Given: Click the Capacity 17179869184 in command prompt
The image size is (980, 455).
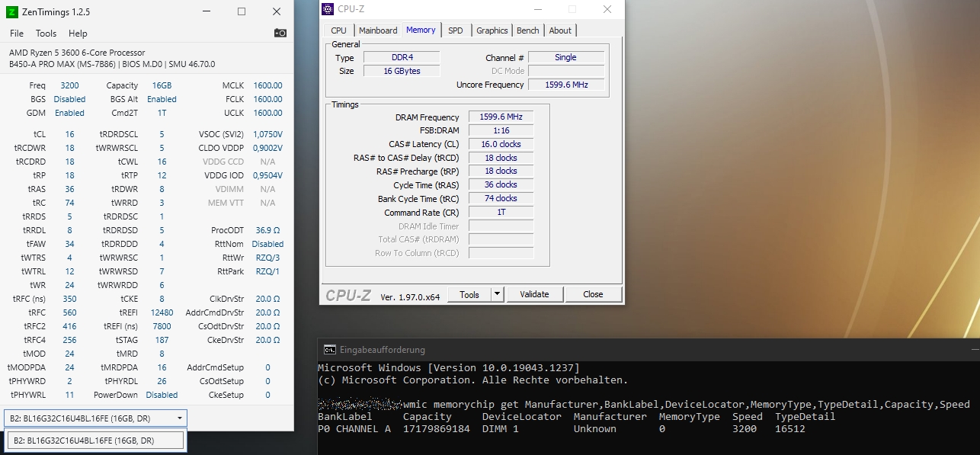Looking at the screenshot, I should click(x=437, y=429).
